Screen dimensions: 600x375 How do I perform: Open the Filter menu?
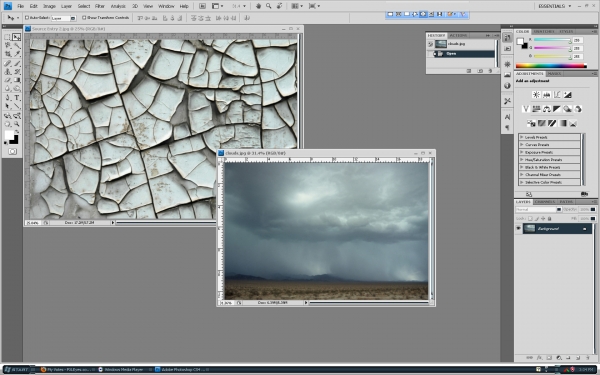tap(100, 6)
